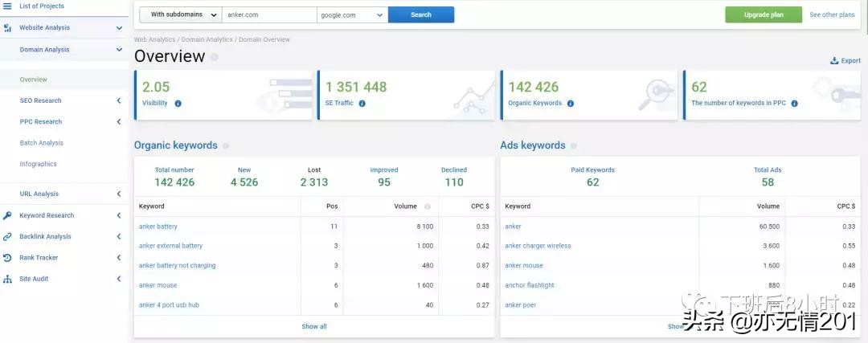Open the google.com search engine dropdown
868x343 pixels.
pyautogui.click(x=353, y=15)
